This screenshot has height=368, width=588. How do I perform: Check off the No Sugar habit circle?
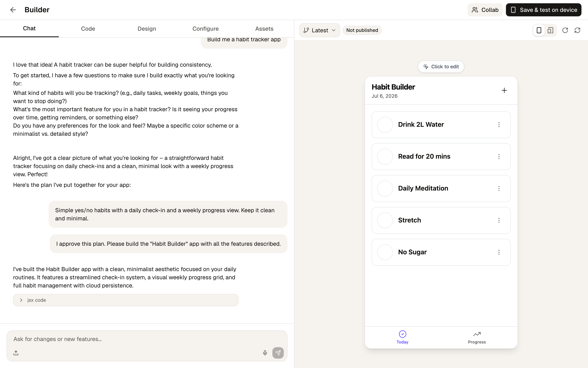tap(385, 252)
